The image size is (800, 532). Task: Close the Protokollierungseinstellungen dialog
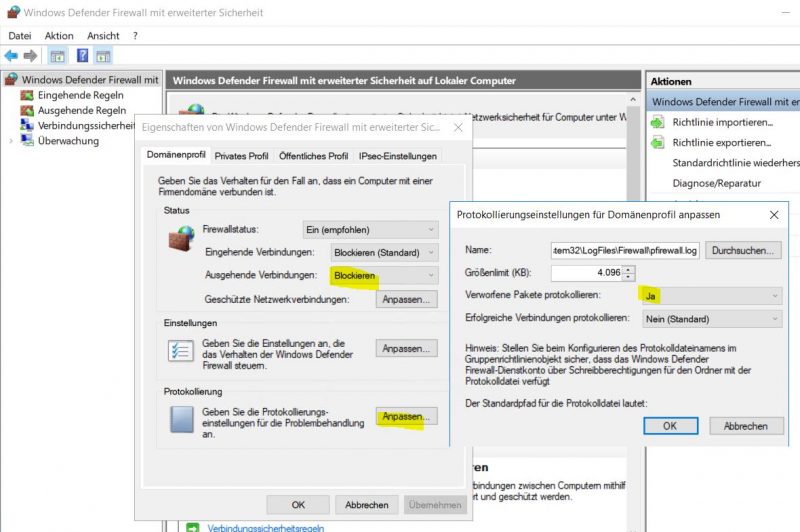click(774, 215)
